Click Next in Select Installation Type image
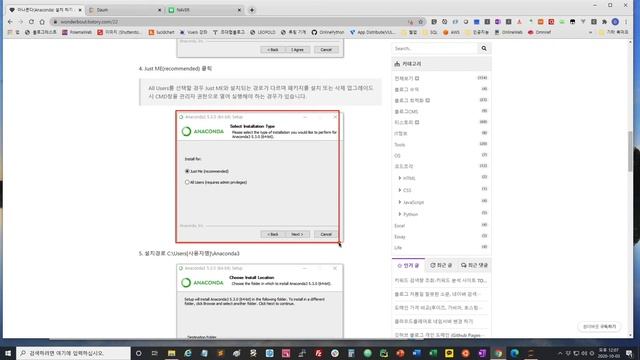 coord(297,234)
